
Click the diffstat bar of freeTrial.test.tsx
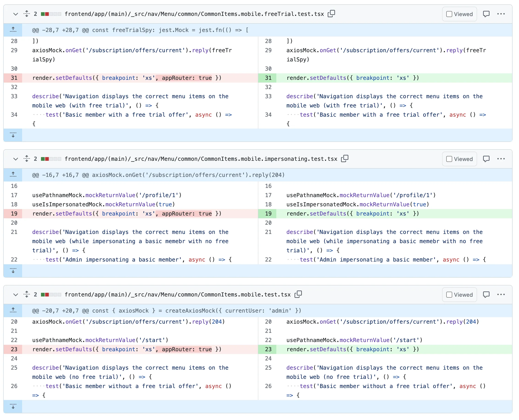51,14
